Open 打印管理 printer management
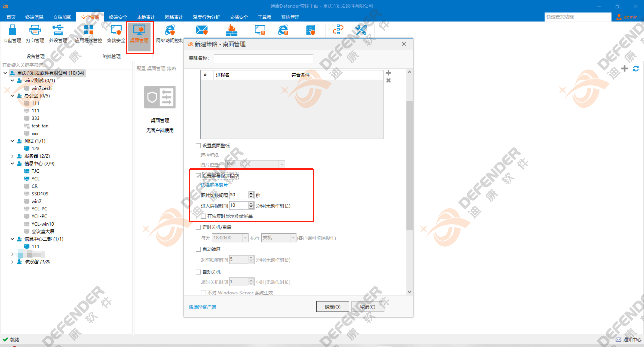Image resolution: width=644 pixels, height=347 pixels. click(x=35, y=34)
